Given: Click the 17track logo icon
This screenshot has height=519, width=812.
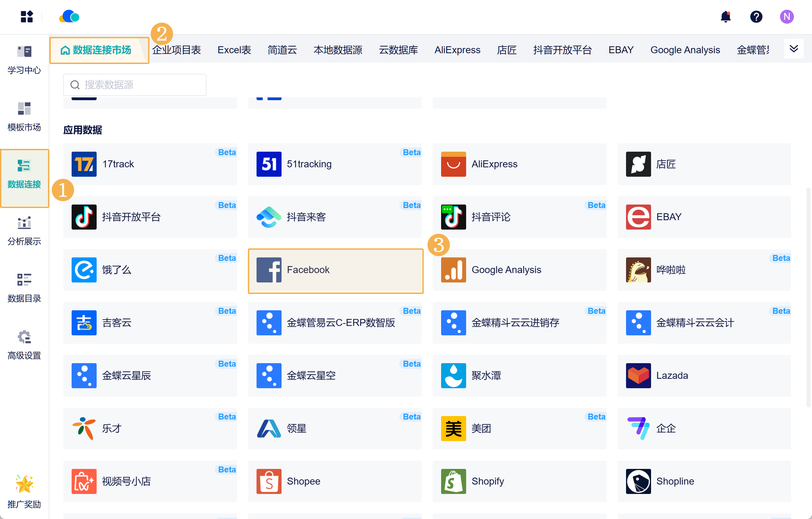Looking at the screenshot, I should coord(84,164).
